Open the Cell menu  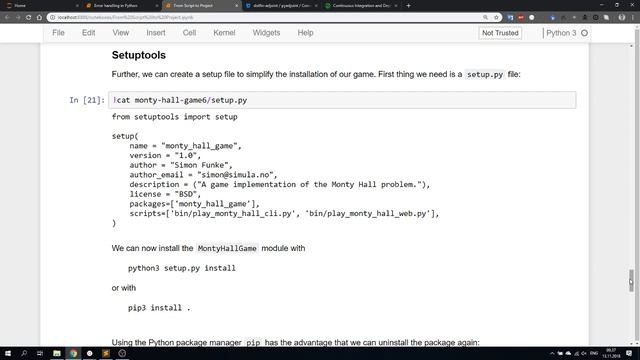coord(189,33)
